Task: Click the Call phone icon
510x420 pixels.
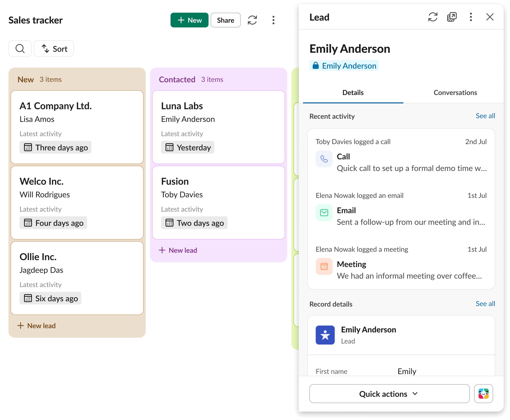Action: tap(324, 159)
